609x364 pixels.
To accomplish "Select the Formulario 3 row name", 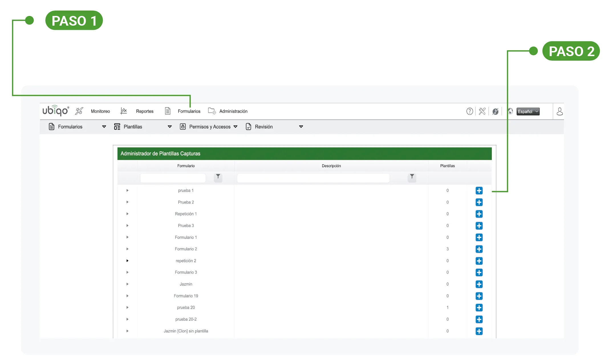I will (186, 272).
